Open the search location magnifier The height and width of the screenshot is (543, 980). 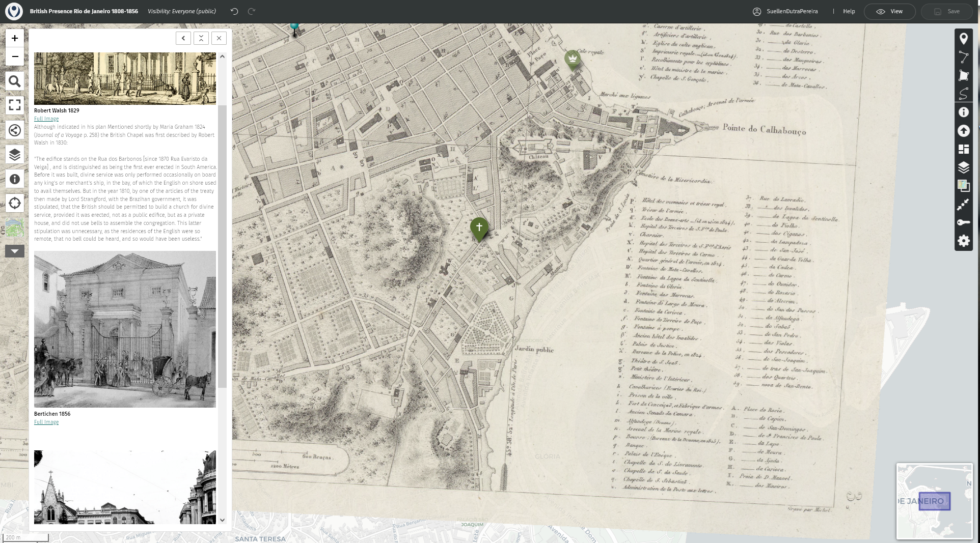(15, 81)
